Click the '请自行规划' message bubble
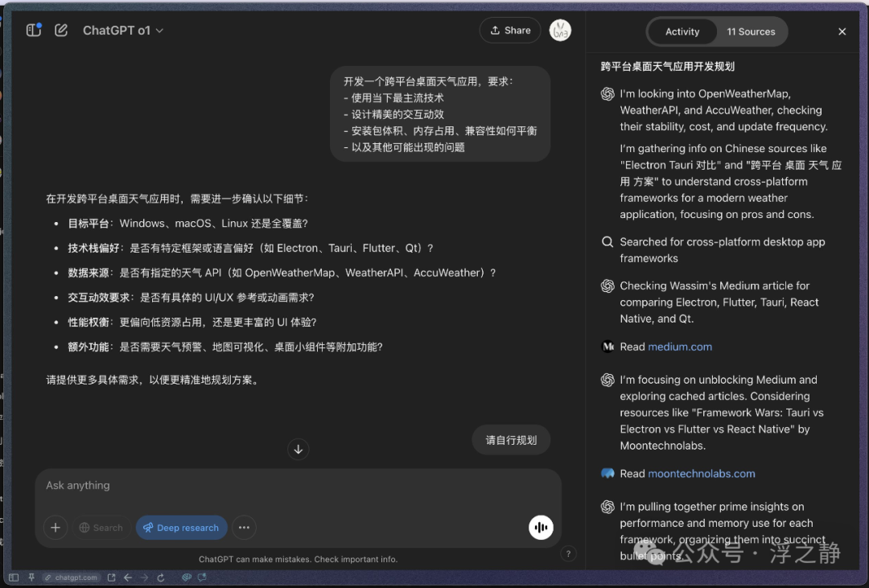Viewport: 869px width, 588px height. [x=511, y=440]
